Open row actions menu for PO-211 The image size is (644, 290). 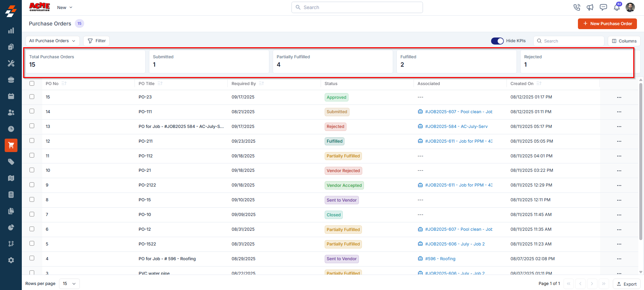(619, 141)
